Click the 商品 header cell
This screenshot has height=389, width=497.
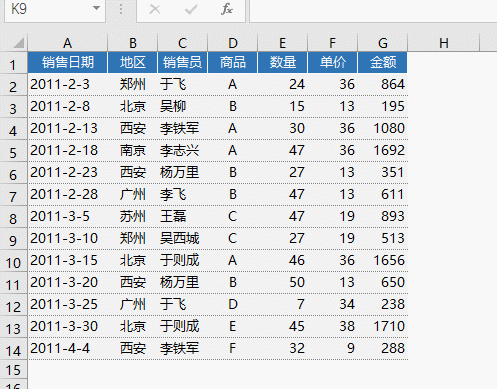coord(233,62)
